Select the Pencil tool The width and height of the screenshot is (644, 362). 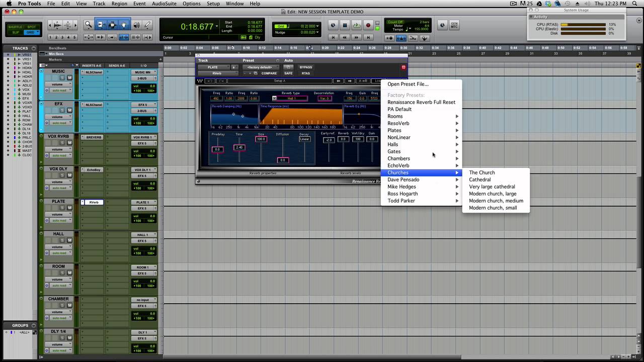pyautogui.click(x=147, y=25)
